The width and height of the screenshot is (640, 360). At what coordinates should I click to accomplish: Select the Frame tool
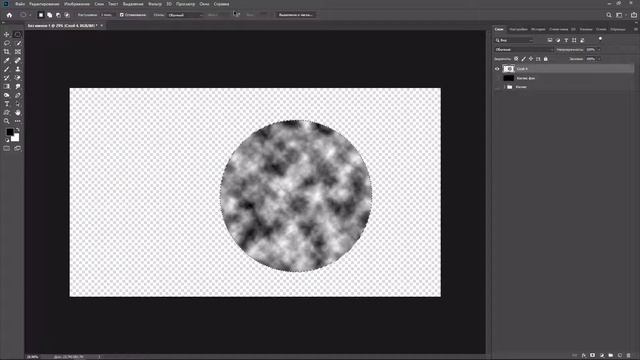[x=18, y=52]
